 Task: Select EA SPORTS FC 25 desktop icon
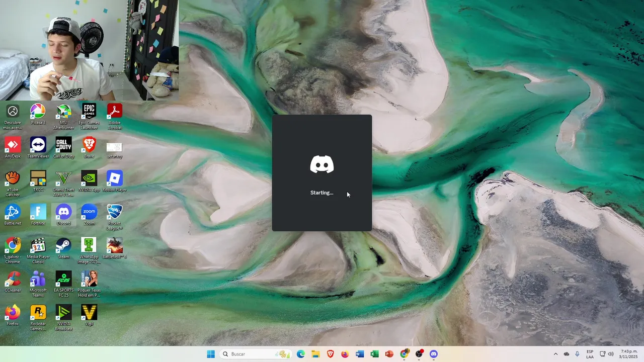tap(63, 285)
